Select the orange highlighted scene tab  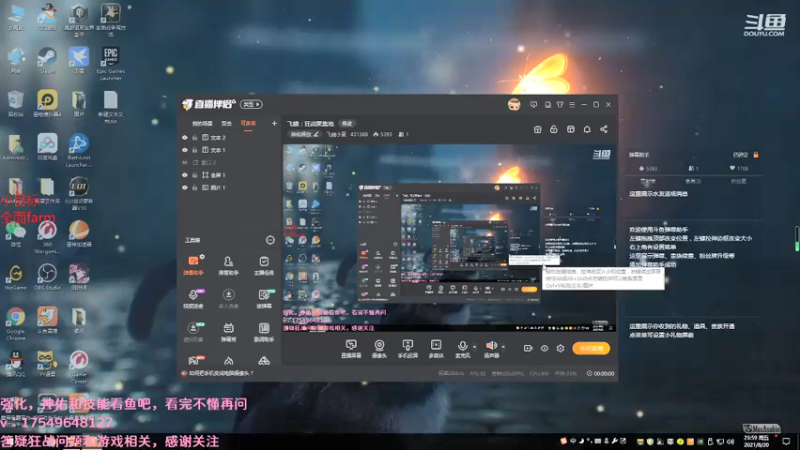(x=248, y=123)
